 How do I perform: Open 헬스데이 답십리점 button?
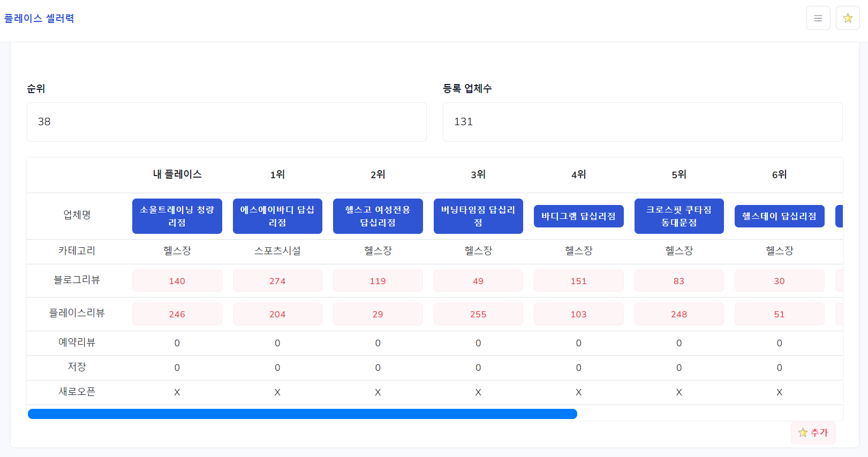[780, 216]
